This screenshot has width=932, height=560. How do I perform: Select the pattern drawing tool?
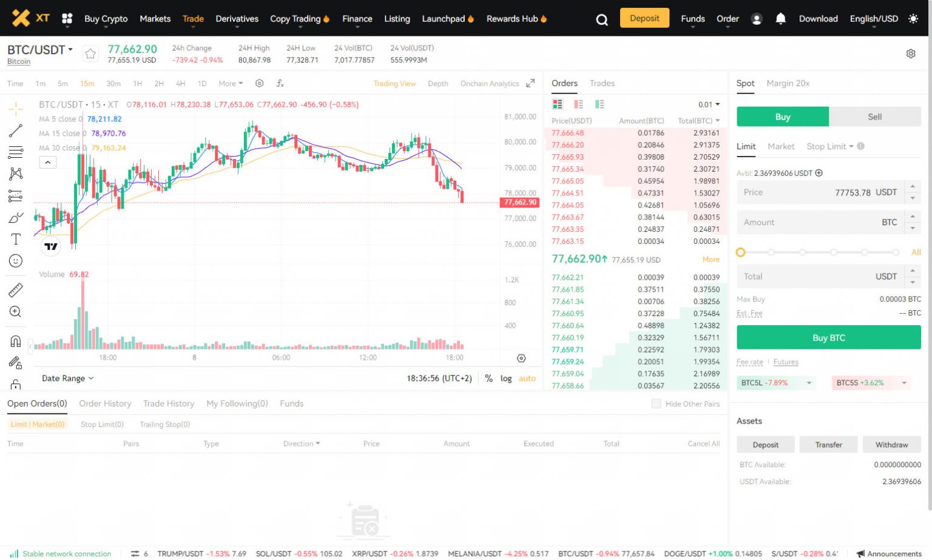click(16, 174)
